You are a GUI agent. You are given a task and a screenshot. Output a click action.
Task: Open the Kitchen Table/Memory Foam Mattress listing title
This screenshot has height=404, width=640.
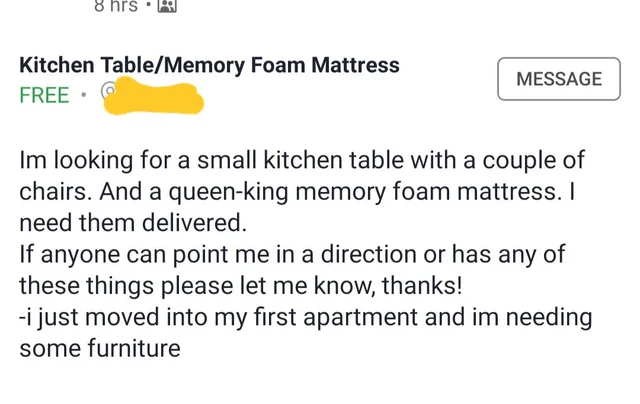tap(209, 65)
